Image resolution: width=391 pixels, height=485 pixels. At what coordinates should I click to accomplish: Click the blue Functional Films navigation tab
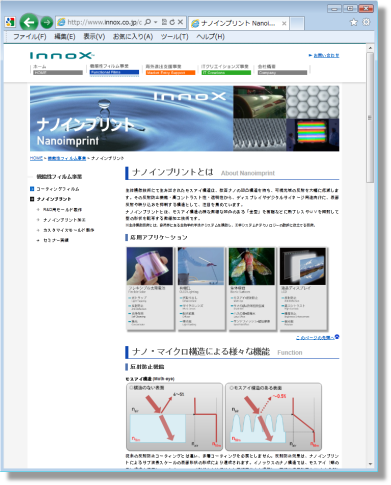(x=114, y=72)
